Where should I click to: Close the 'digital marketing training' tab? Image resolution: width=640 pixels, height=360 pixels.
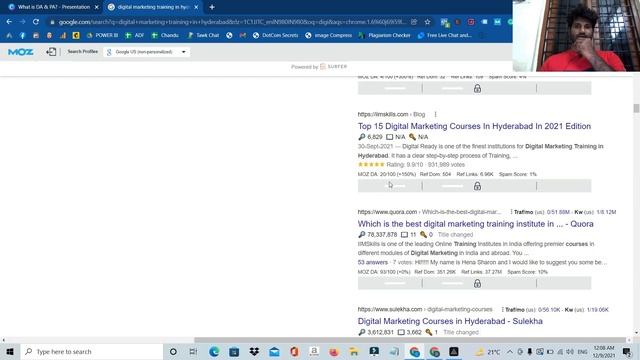pos(196,7)
